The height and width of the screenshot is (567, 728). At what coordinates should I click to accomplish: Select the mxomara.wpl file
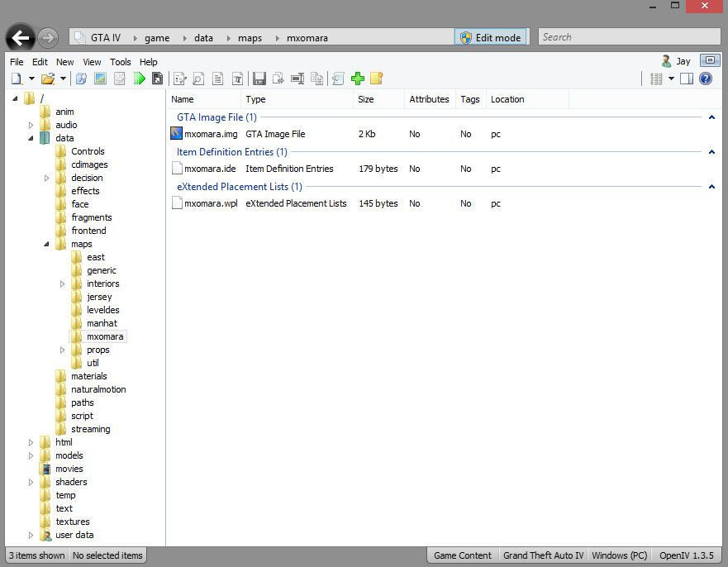211,203
